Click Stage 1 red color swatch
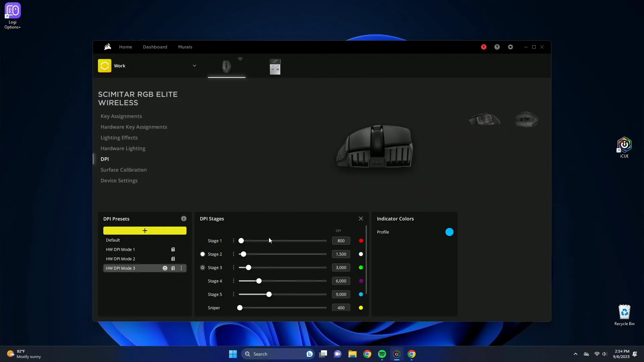The height and width of the screenshot is (362, 644). [361, 241]
